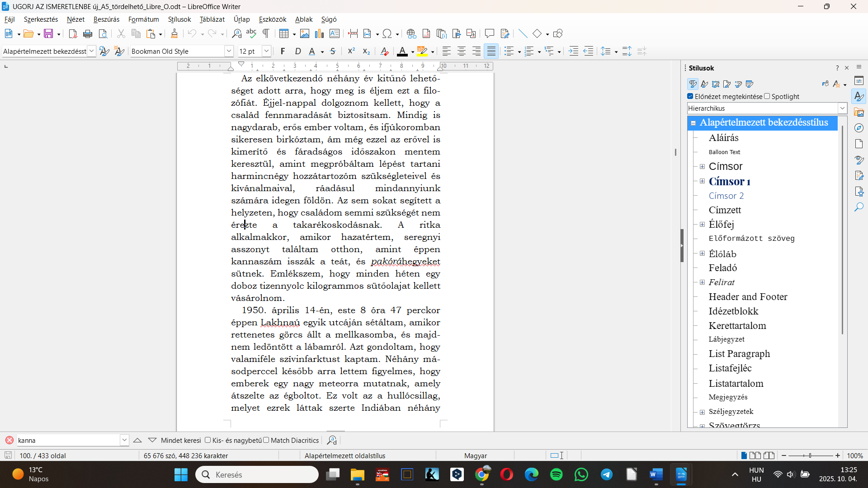
Task: Click the Insert Image toolbar icon
Action: pos(305,33)
